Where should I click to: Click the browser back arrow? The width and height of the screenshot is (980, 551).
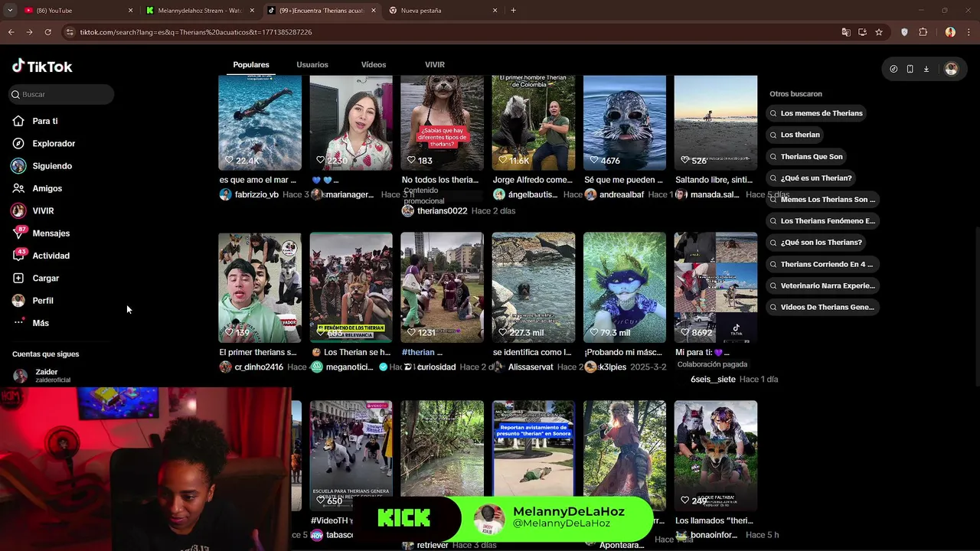click(11, 32)
